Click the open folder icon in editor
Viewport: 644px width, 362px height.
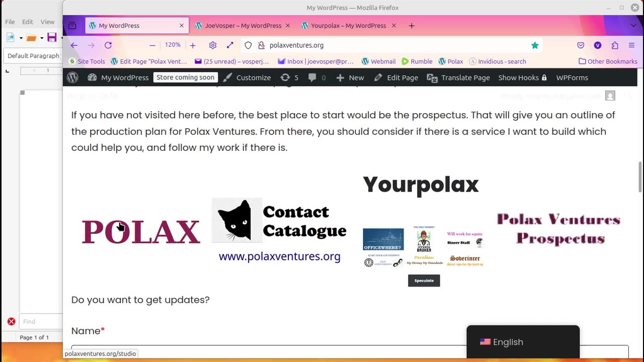click(31, 37)
